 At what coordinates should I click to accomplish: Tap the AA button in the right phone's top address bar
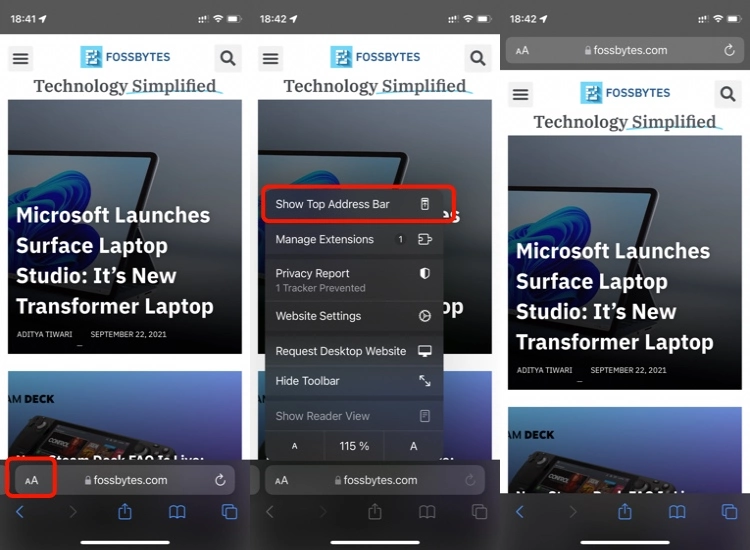[x=522, y=50]
